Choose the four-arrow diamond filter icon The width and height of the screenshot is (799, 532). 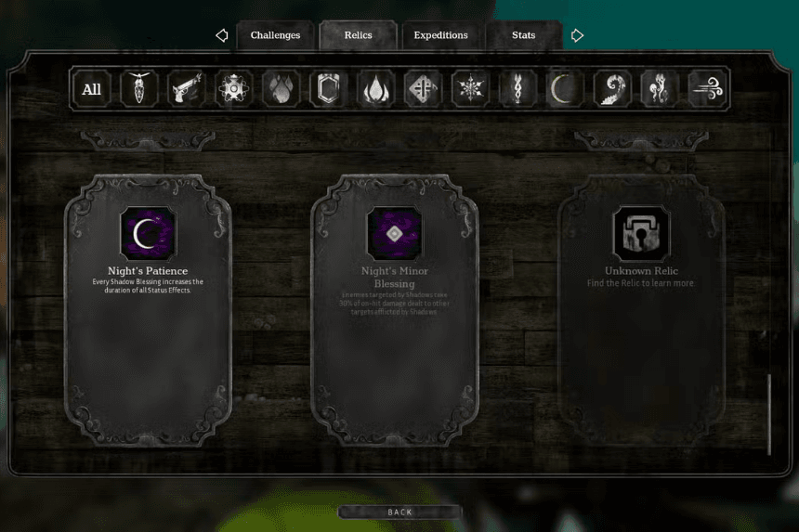coord(423,89)
